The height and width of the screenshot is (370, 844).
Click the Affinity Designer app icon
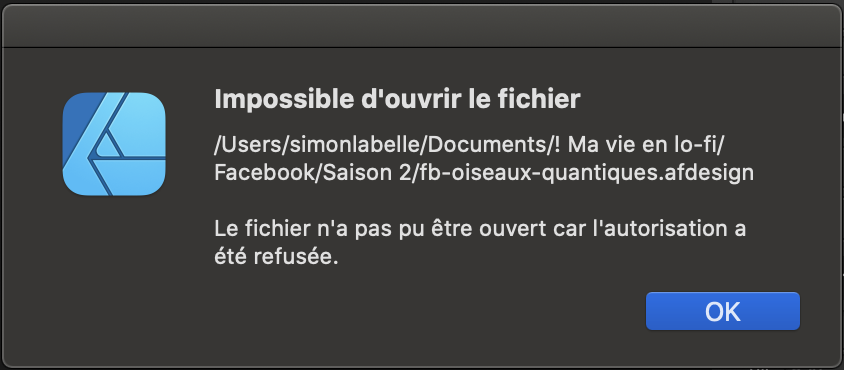point(114,144)
